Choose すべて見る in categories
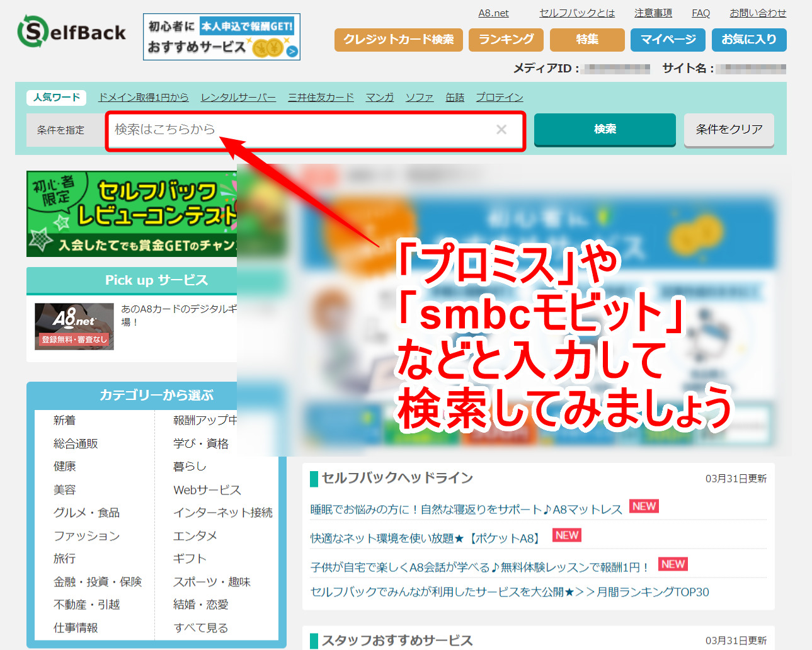Image resolution: width=812 pixels, height=650 pixels. [201, 628]
